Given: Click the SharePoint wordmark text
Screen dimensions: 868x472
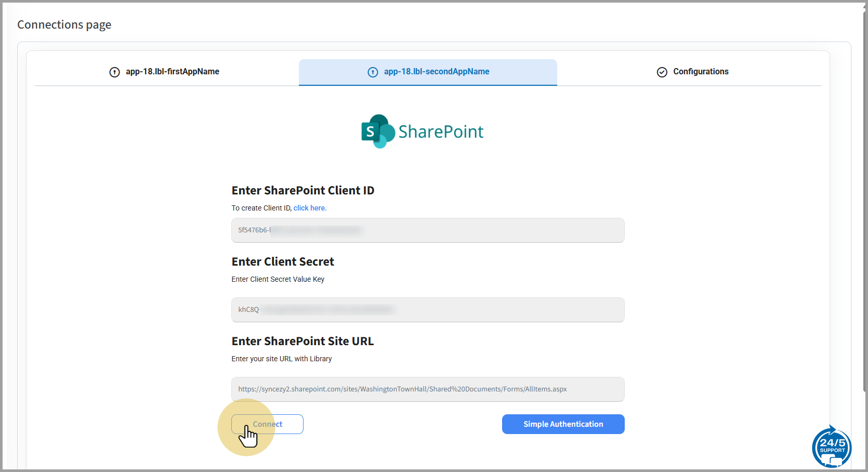Looking at the screenshot, I should point(441,132).
